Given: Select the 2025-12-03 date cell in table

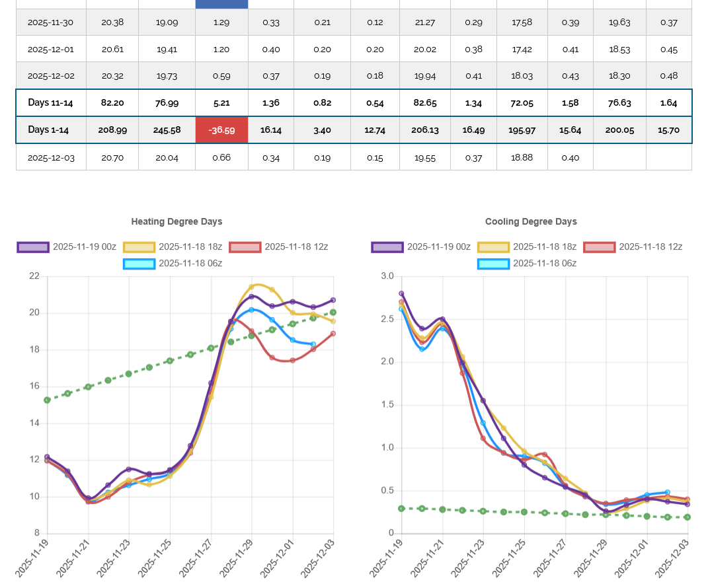Looking at the screenshot, I should [x=51, y=158].
